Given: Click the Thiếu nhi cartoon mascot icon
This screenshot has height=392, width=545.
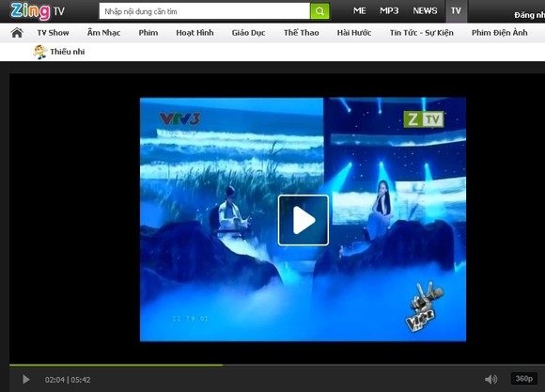Looking at the screenshot, I should (40, 52).
